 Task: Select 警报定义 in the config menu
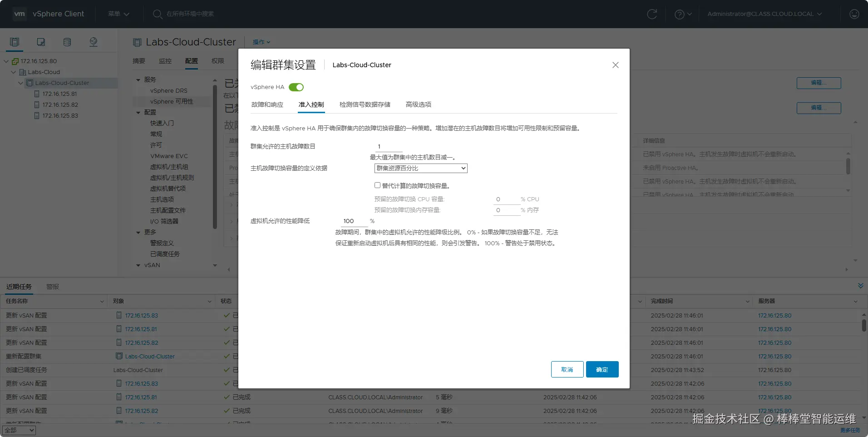pos(162,243)
